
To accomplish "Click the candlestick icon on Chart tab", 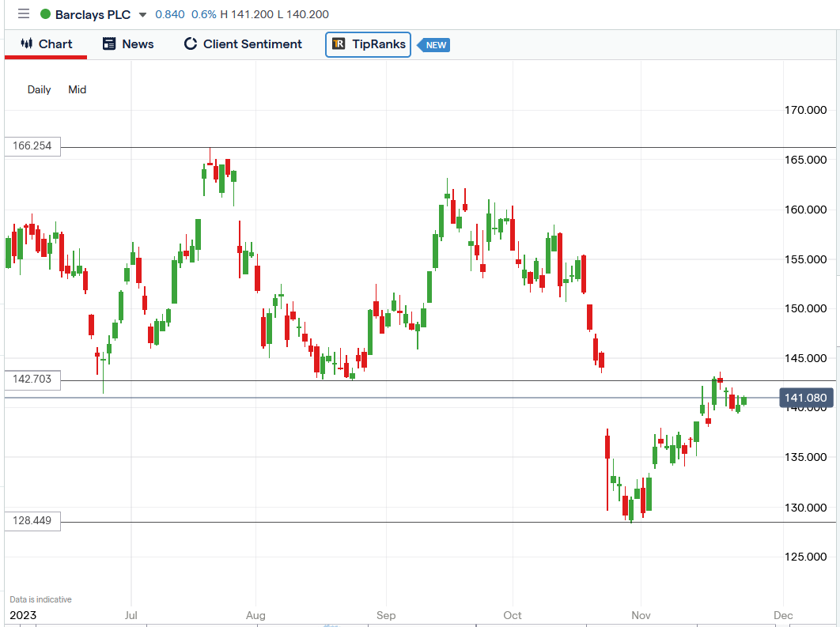I will tap(27, 43).
